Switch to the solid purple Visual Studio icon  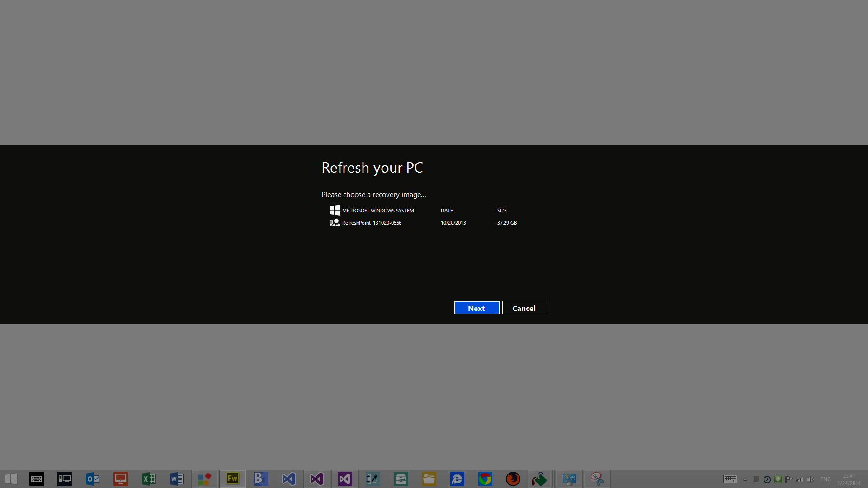tap(345, 479)
